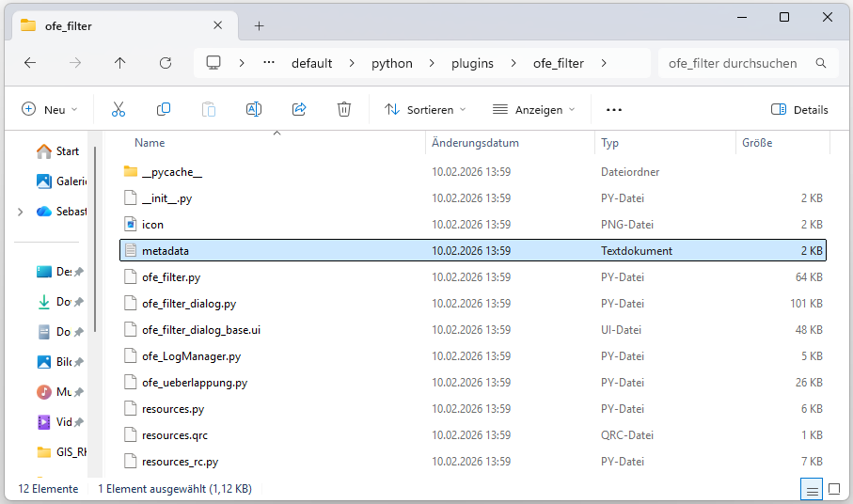Click the Cut scissors icon
Viewport: 853px width, 504px height.
(118, 110)
